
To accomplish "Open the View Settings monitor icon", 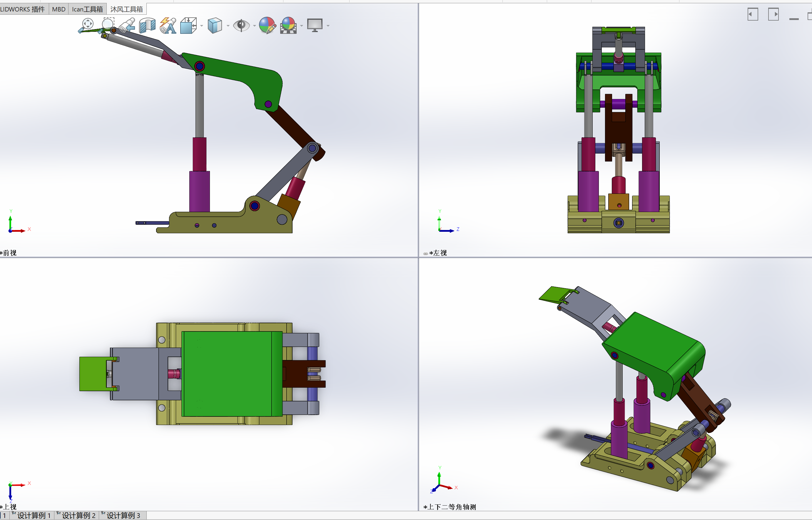I will pyautogui.click(x=315, y=25).
